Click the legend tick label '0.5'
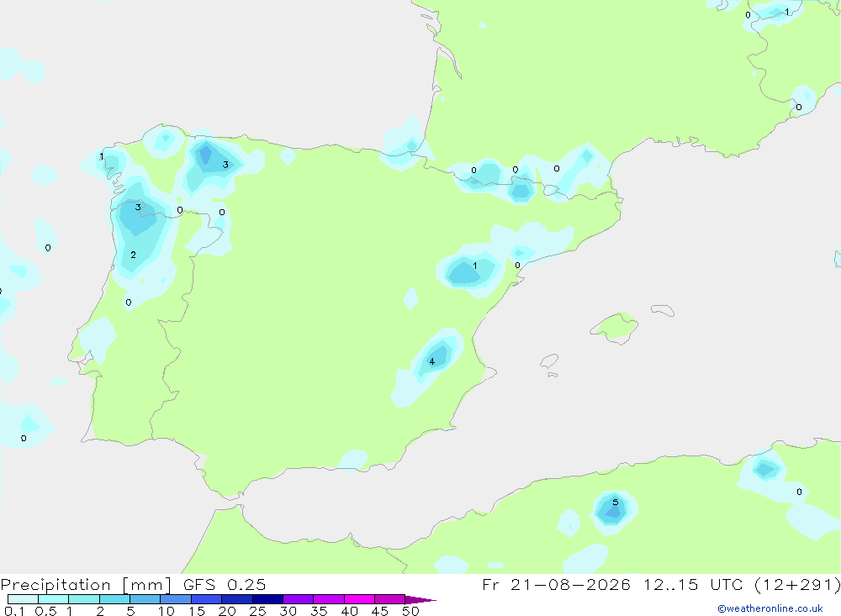 pos(45,611)
